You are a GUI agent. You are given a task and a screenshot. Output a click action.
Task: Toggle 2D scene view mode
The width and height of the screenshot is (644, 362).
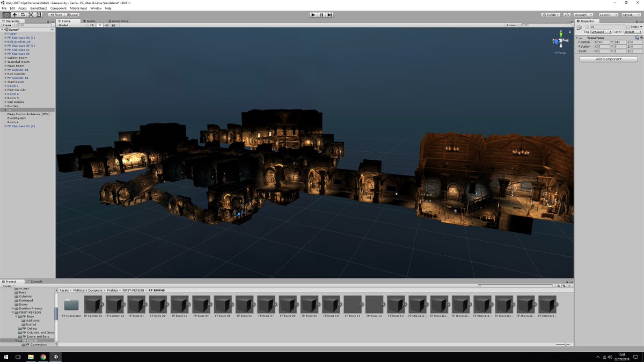click(92, 25)
